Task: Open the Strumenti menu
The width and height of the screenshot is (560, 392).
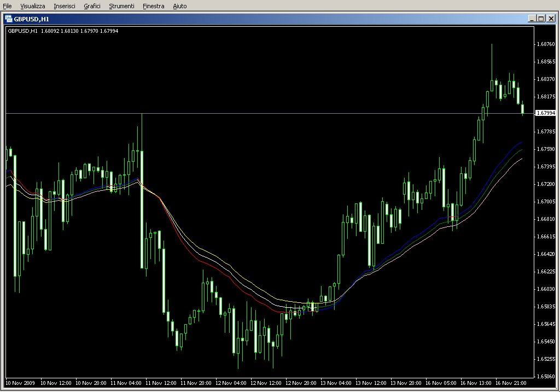Action: (x=121, y=6)
